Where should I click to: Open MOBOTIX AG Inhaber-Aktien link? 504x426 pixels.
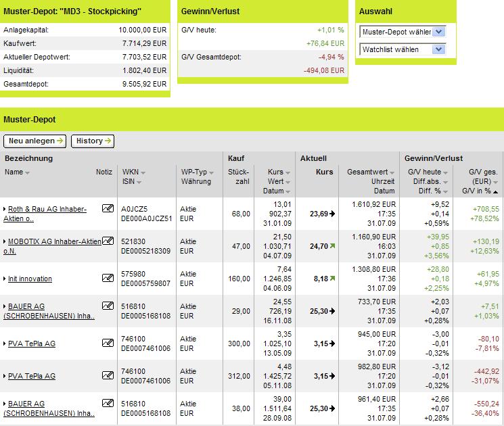(x=52, y=246)
